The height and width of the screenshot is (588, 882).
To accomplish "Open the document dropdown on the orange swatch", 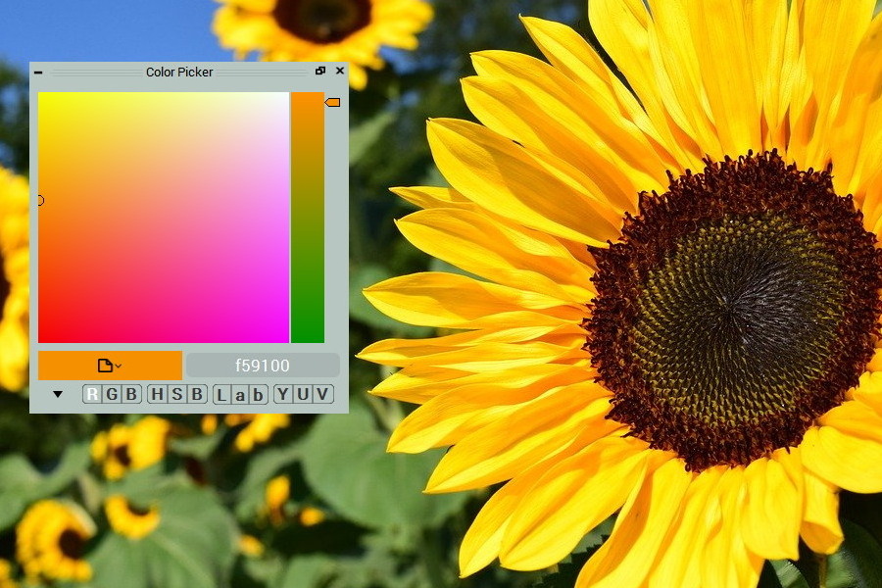I will click(110, 366).
